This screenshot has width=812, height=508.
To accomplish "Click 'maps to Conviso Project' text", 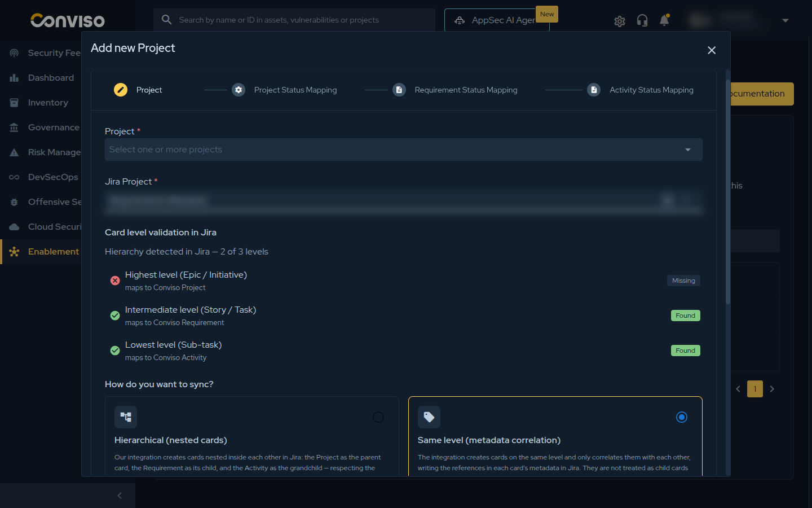I will [x=165, y=288].
